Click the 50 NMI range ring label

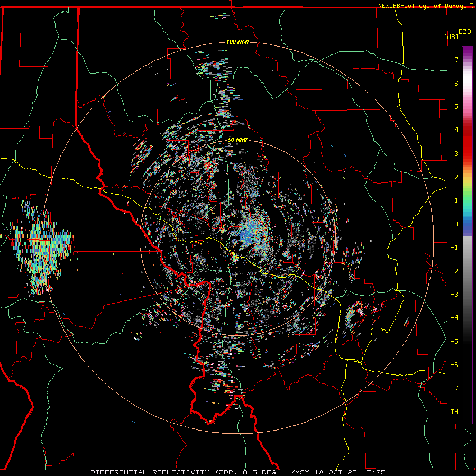237,140
